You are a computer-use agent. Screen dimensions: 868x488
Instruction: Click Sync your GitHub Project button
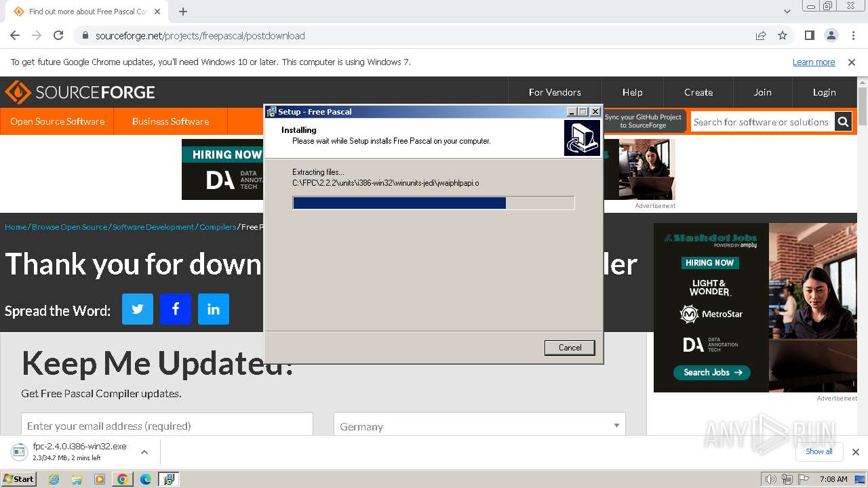click(643, 121)
